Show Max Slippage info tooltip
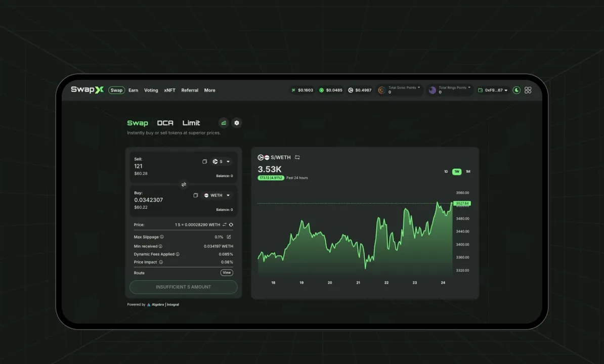604x364 pixels. (162, 237)
